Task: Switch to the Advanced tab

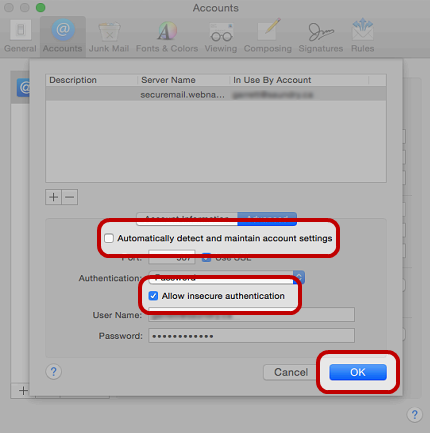Action: (x=267, y=218)
